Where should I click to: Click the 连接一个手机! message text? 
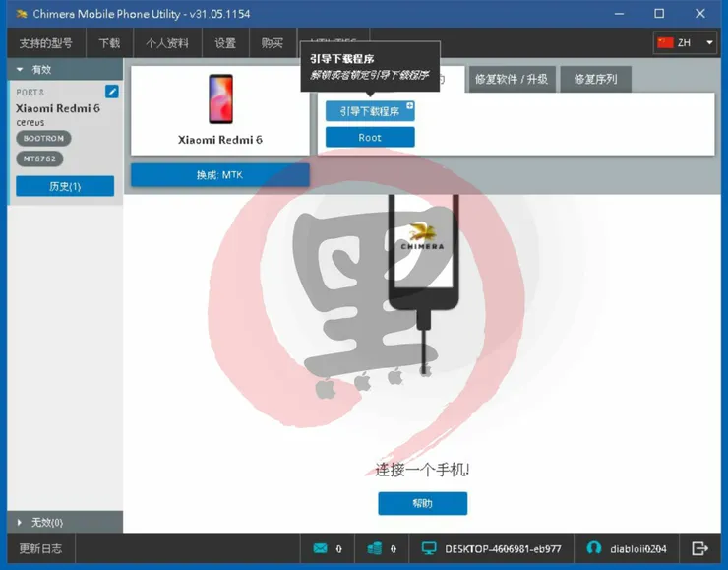coord(422,470)
